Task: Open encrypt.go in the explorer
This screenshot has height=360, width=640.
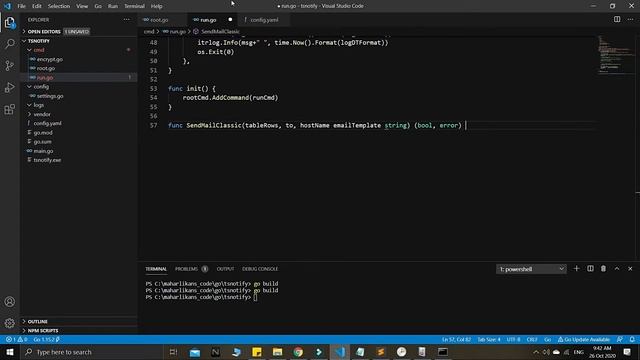Action: pyautogui.click(x=50, y=59)
